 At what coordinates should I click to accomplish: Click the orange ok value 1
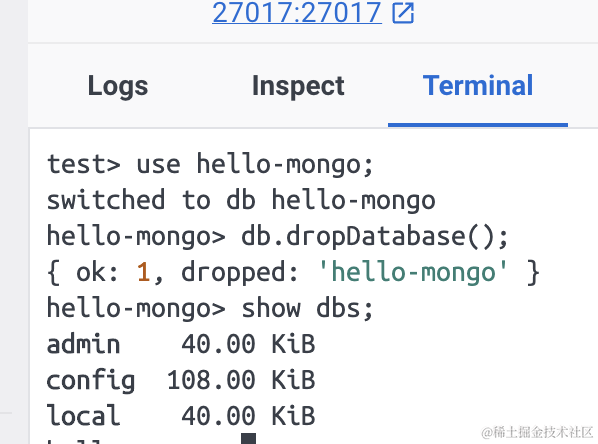pos(143,272)
